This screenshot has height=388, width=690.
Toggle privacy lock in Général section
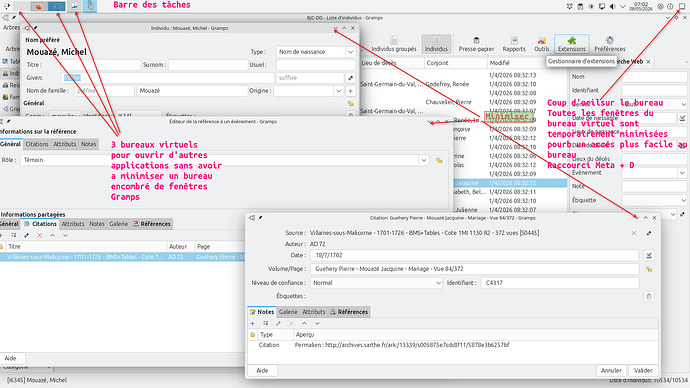click(x=351, y=104)
